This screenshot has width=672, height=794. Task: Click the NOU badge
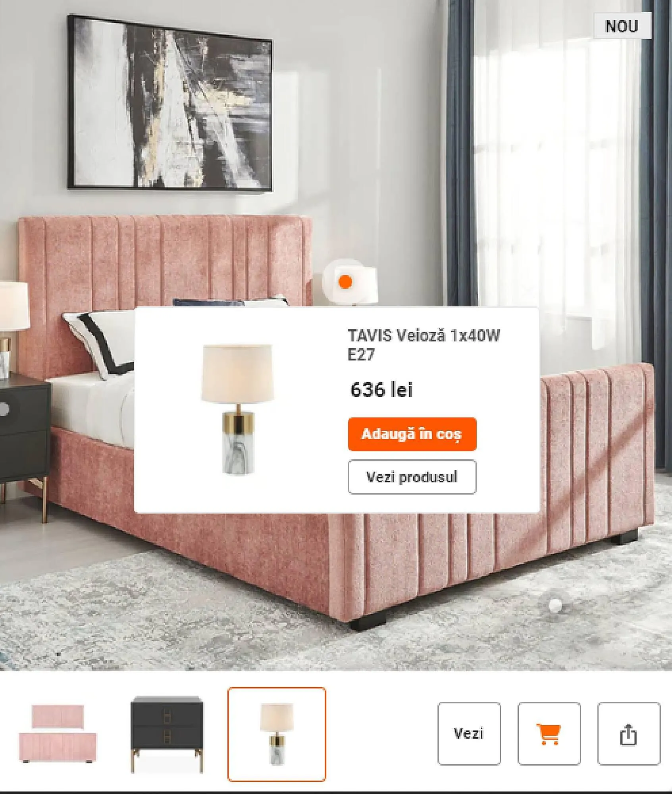[622, 26]
